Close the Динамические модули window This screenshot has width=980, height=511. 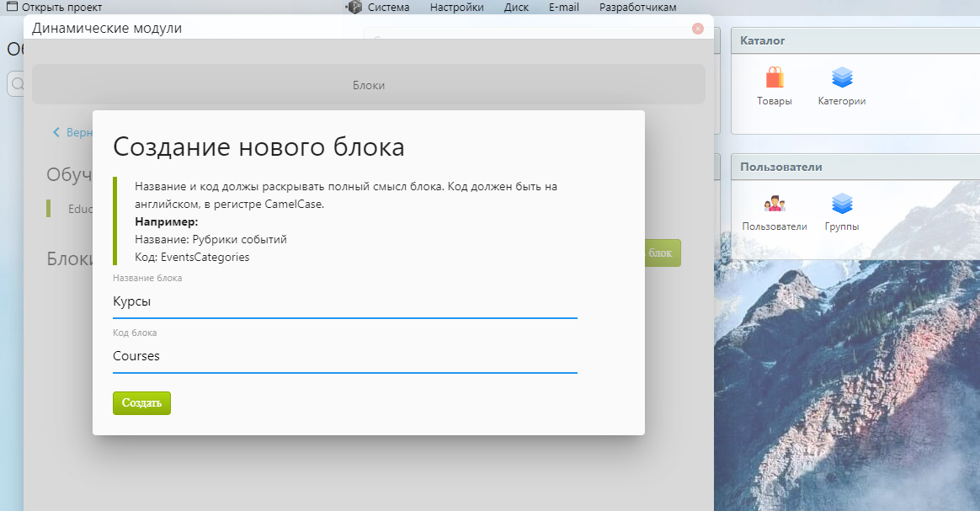click(697, 29)
